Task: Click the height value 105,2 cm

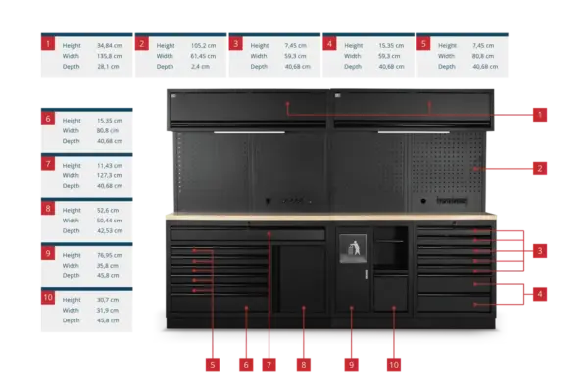Action: pos(203,45)
